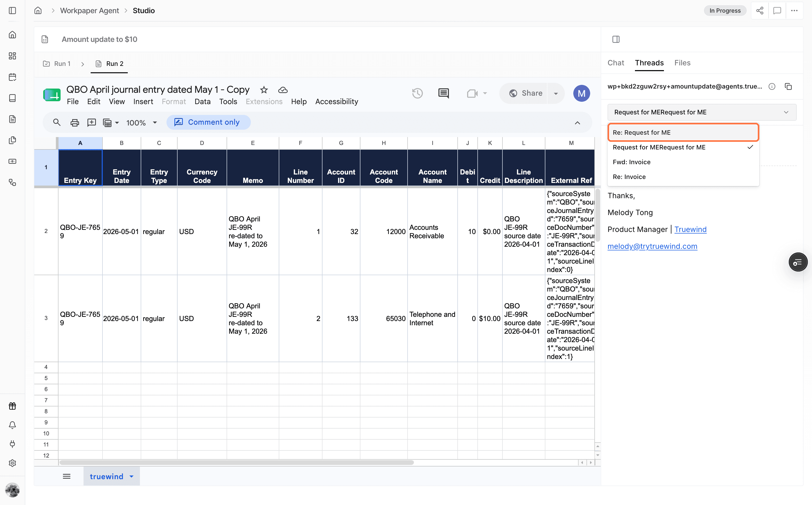812x505 pixels.
Task: Click cell 'Telephone and Internet'
Action: 432,319
